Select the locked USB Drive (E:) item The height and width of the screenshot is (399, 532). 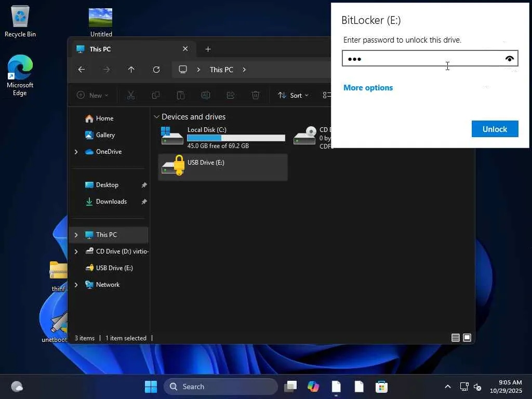(x=222, y=167)
